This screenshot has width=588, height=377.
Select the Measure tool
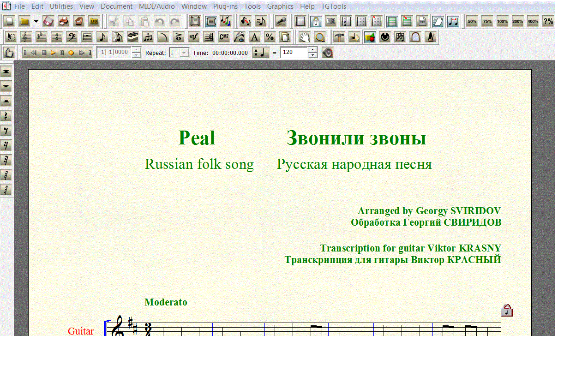point(87,37)
